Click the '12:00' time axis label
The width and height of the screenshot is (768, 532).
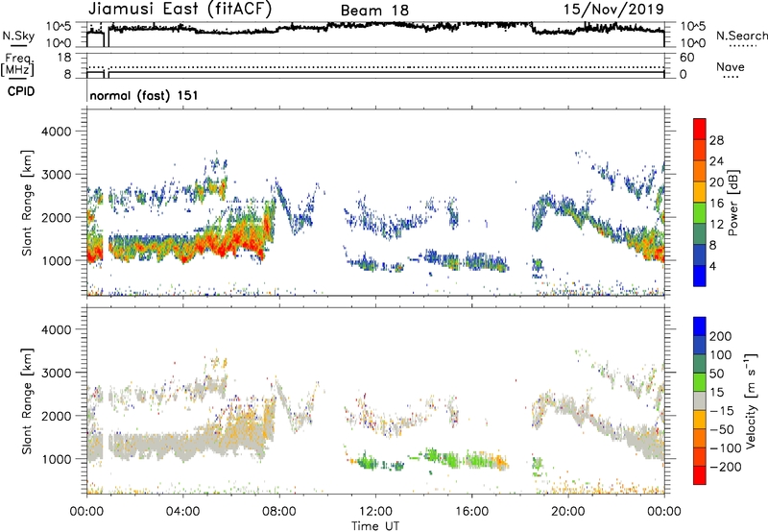pos(375,512)
